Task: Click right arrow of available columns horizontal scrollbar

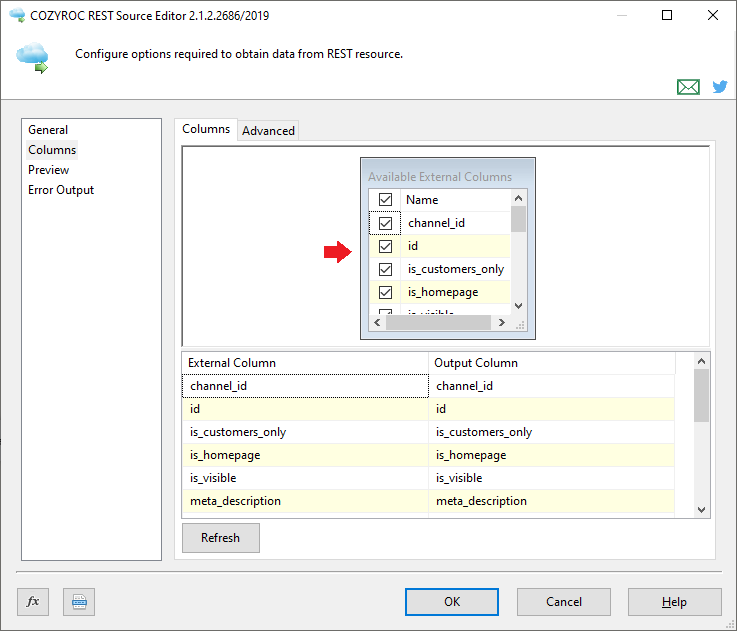Action: [x=502, y=323]
